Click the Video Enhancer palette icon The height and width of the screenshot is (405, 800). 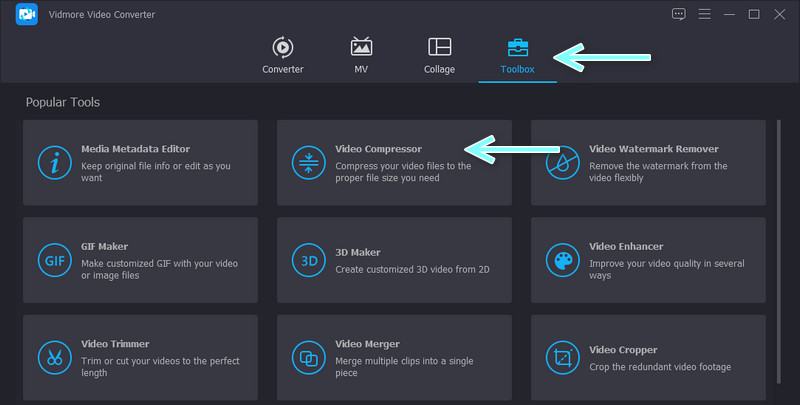click(561, 260)
